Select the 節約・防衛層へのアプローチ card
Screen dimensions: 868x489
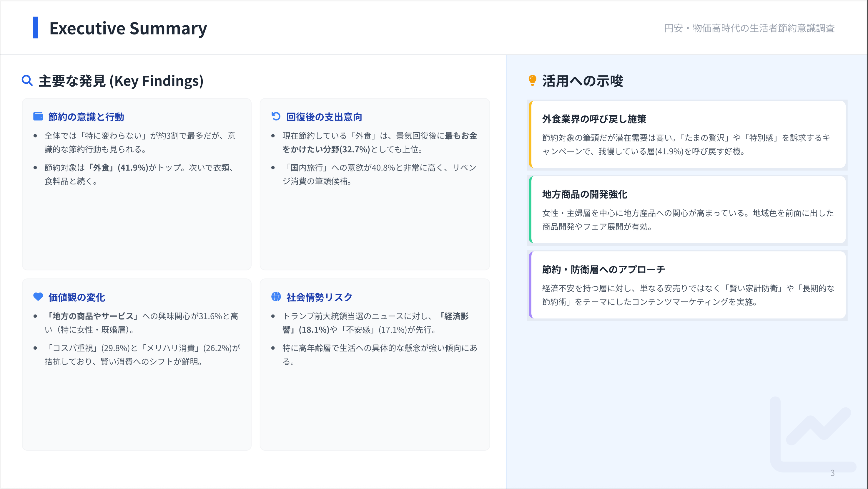687,285
